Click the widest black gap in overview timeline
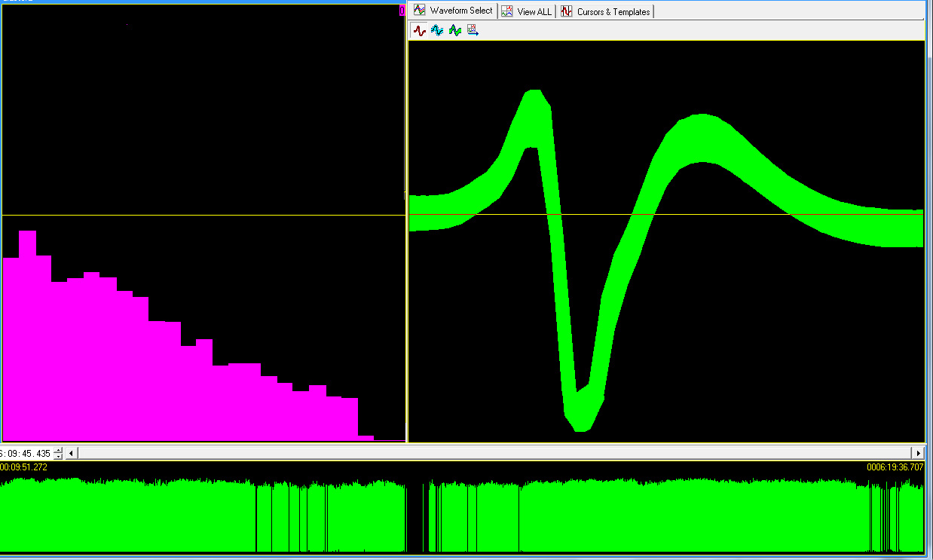Viewport: 933px width, 560px height. pos(417,520)
